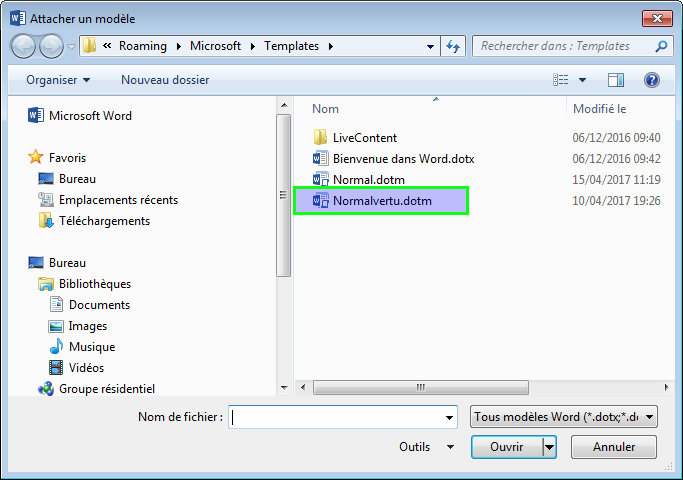Screen dimensions: 683x480
Task: Open Help with the question mark icon
Action: (x=652, y=80)
